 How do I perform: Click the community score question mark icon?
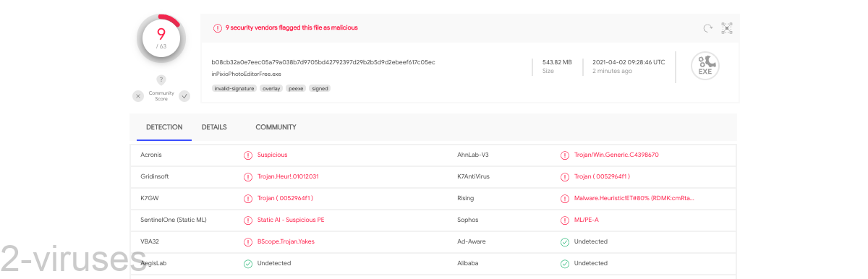click(161, 80)
